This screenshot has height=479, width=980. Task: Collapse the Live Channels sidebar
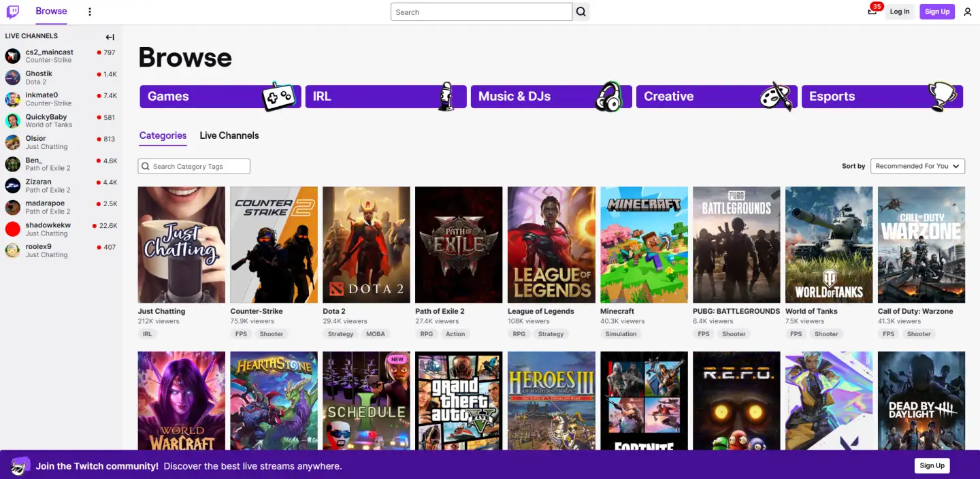click(x=110, y=37)
